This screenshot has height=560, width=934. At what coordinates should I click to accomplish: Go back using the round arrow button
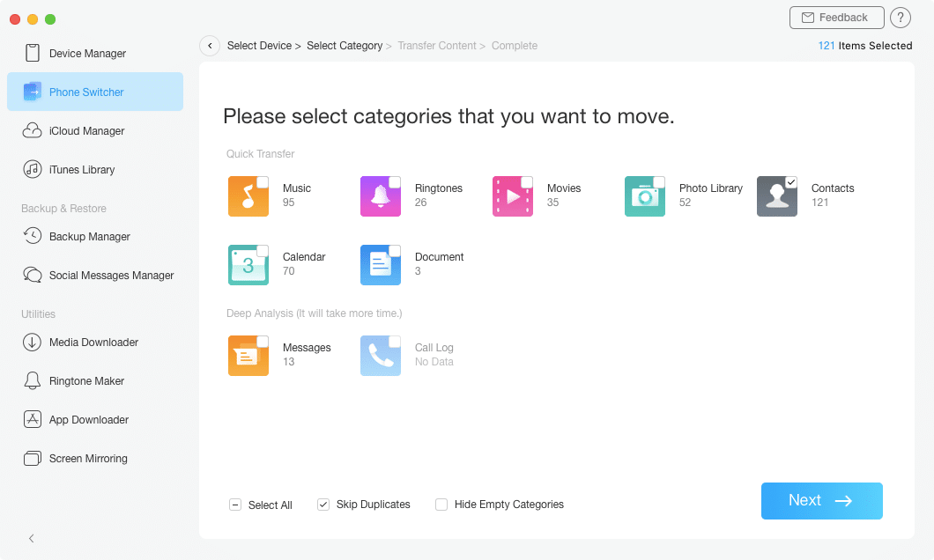pyautogui.click(x=210, y=46)
